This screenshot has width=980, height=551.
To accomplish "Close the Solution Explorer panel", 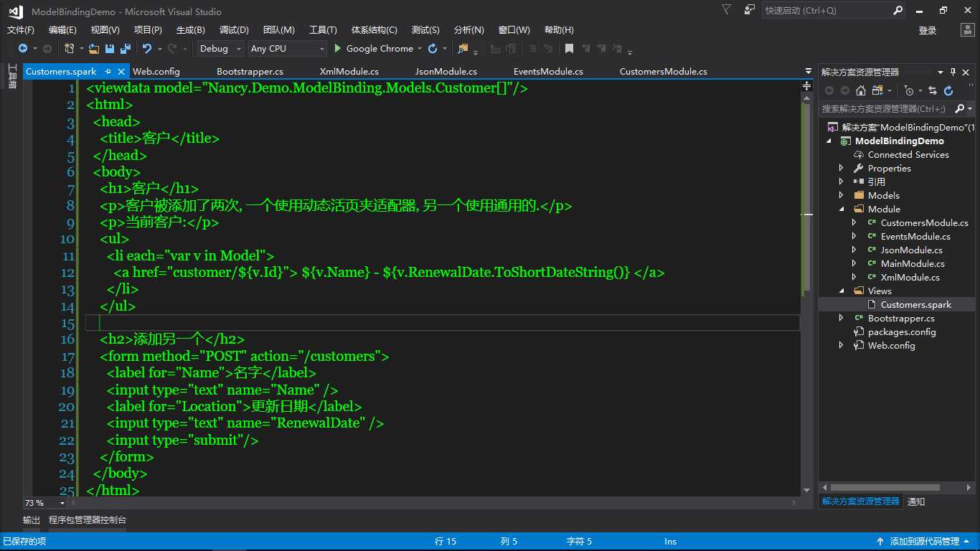I will point(967,72).
